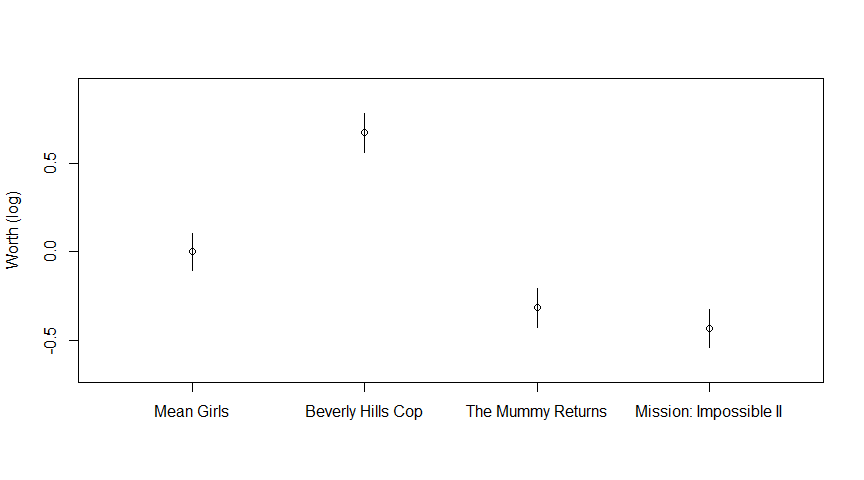The image size is (864, 480).
Task: Click the 0.0 y-axis tick label
Action: coord(50,252)
